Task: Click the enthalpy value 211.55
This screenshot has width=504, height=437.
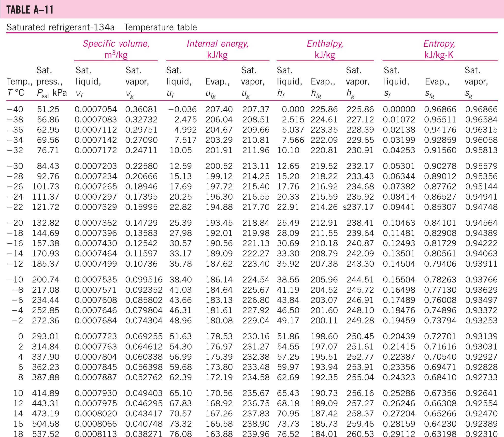Action: (324, 233)
